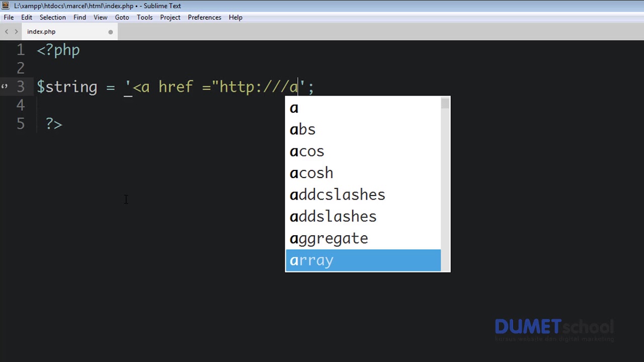Viewport: 644px width, 362px height.
Task: Place cursor on '$string' variable
Action: (67, 87)
